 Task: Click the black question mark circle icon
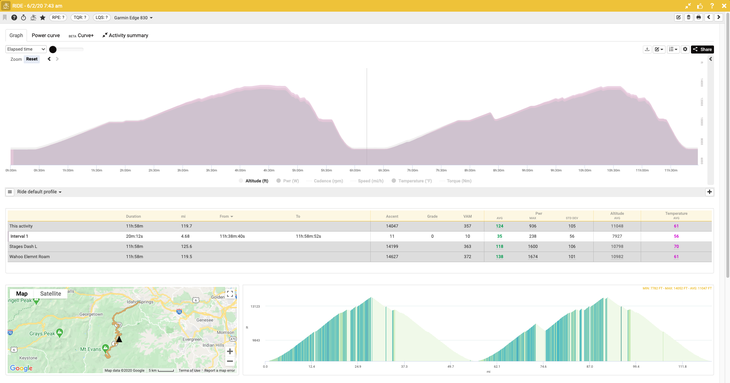[x=14, y=18]
